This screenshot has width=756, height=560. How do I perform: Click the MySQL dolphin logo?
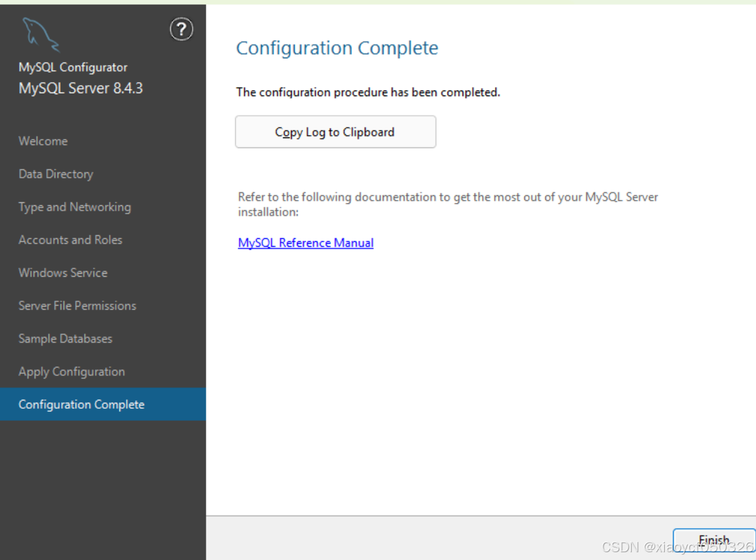tap(40, 35)
